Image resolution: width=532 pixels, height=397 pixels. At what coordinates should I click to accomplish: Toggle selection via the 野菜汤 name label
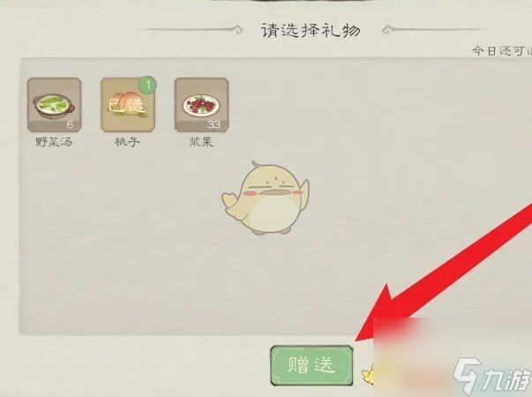coord(54,142)
